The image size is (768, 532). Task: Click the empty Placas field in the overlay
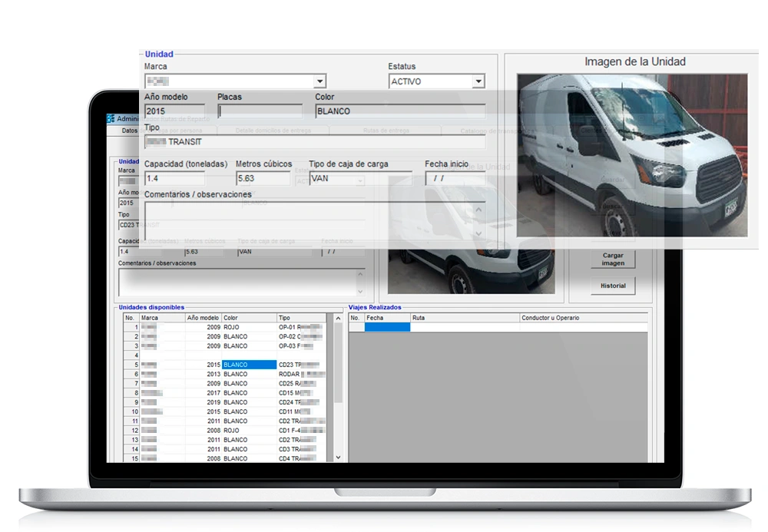pos(260,111)
